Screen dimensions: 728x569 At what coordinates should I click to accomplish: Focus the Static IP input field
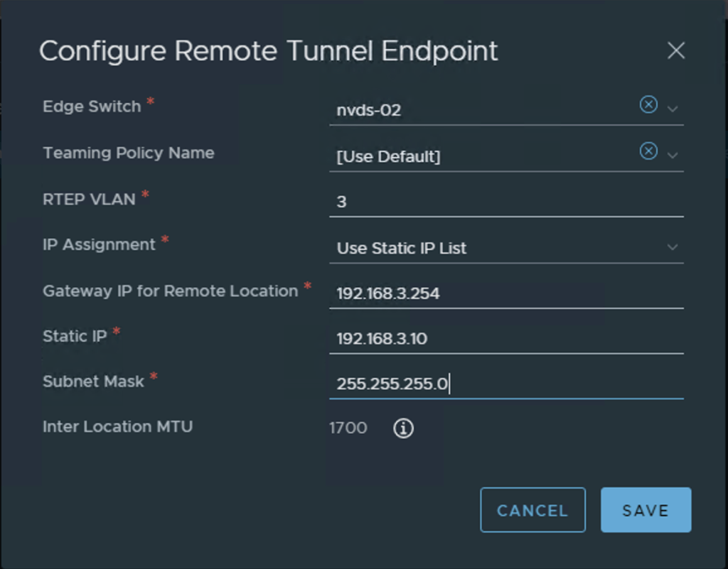point(505,339)
